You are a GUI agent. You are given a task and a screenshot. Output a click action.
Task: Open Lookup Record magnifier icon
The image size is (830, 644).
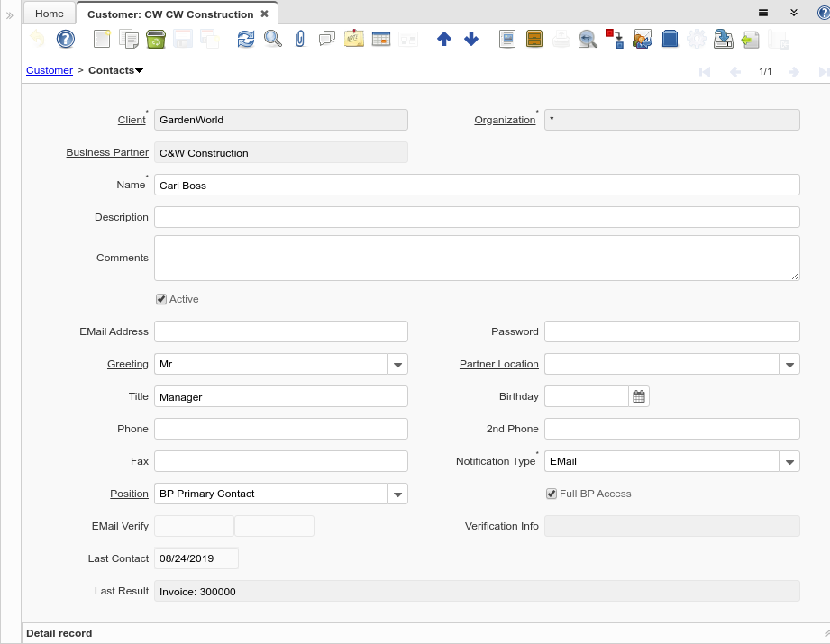pos(272,39)
